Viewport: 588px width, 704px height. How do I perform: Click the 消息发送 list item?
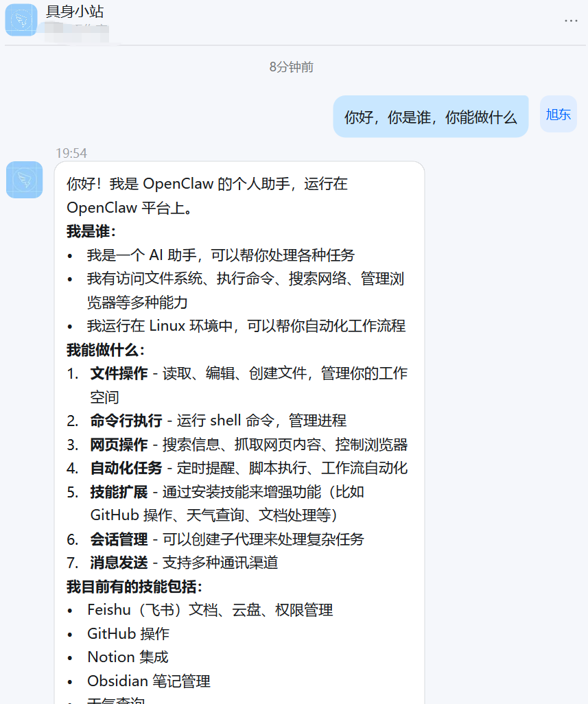tap(172, 563)
